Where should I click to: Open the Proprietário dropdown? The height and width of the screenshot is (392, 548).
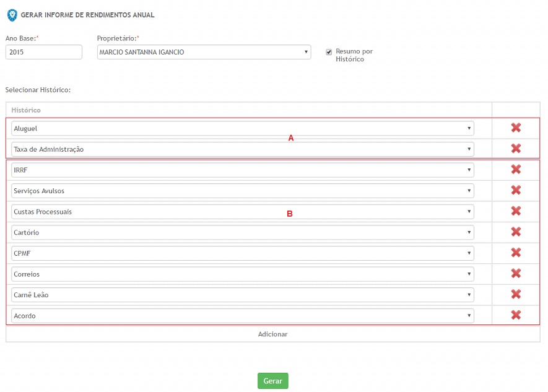tap(204, 52)
